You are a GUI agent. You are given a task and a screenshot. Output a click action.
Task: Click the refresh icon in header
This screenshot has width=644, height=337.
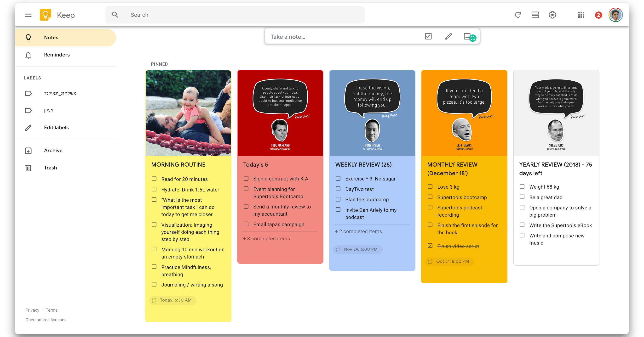(518, 15)
